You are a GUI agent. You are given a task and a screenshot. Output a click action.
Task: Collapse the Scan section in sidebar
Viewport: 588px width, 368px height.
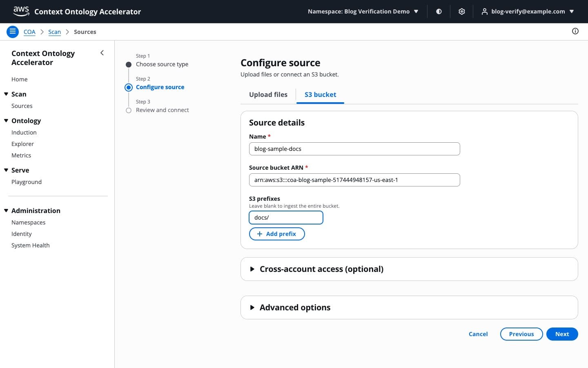(x=6, y=94)
